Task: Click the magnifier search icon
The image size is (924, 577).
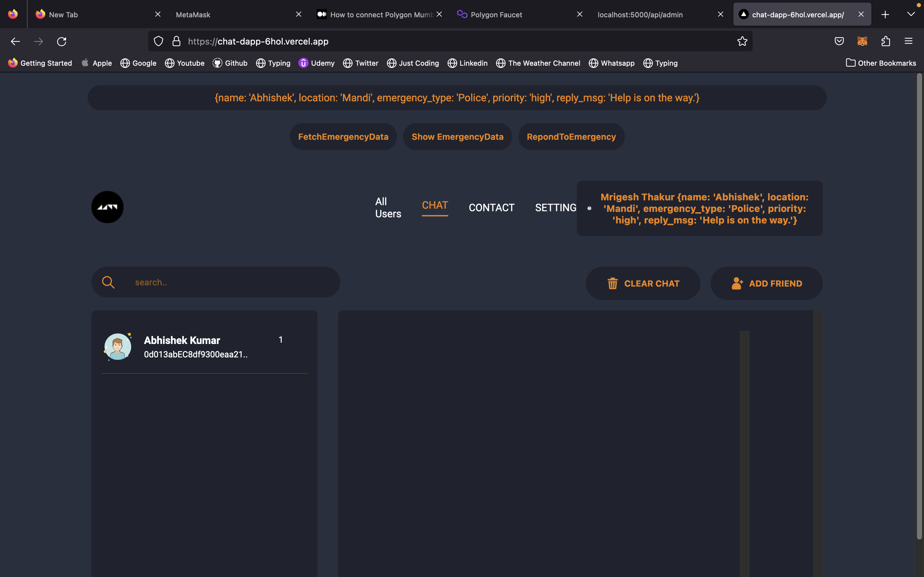Action: 108,282
